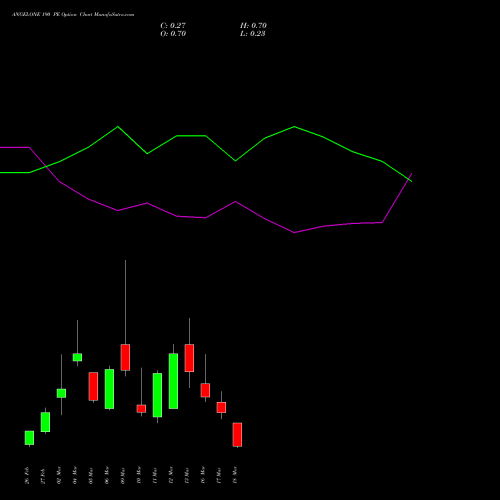500x500 pixels.
Task: Click the small green candle above 04 Mar
Action: click(x=77, y=357)
